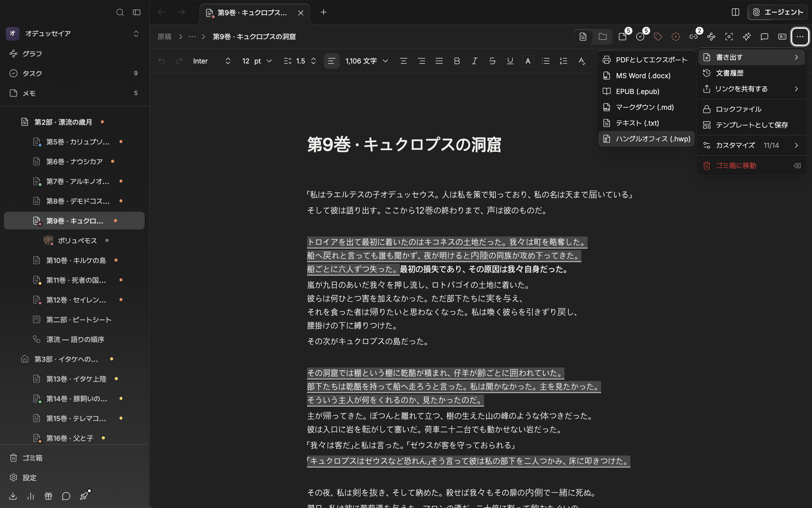Open tasks check icon with badge 5

coord(641,37)
